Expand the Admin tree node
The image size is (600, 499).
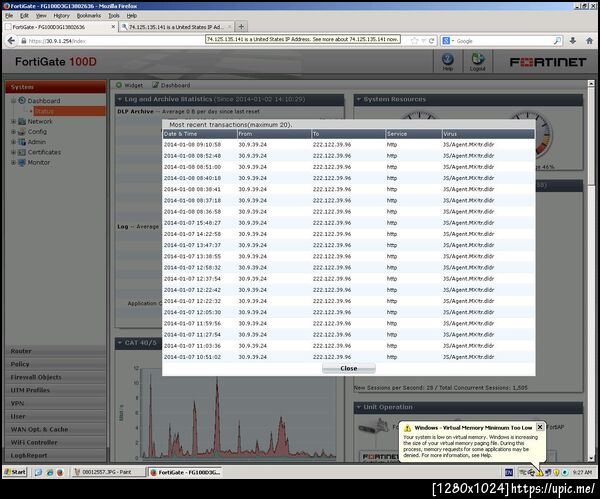[13, 142]
